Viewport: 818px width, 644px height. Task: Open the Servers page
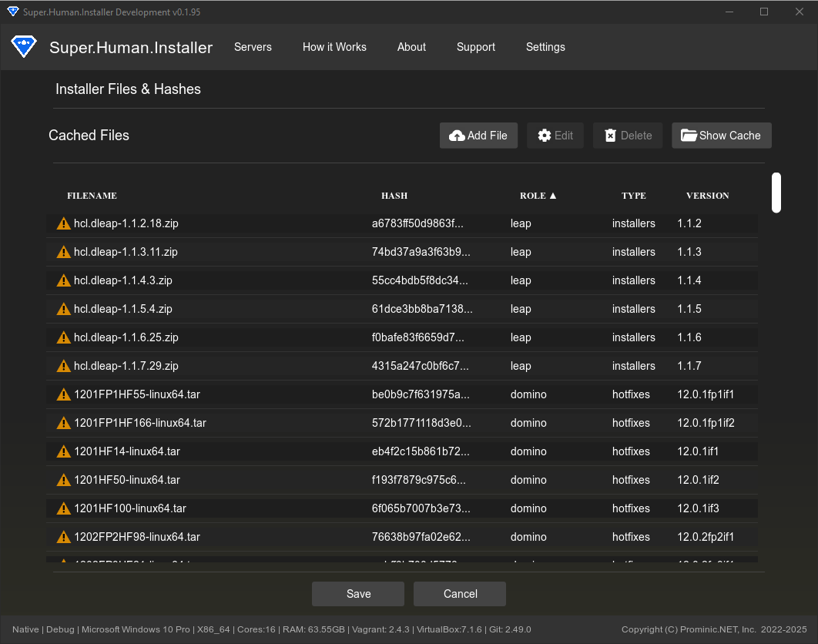[x=253, y=47]
